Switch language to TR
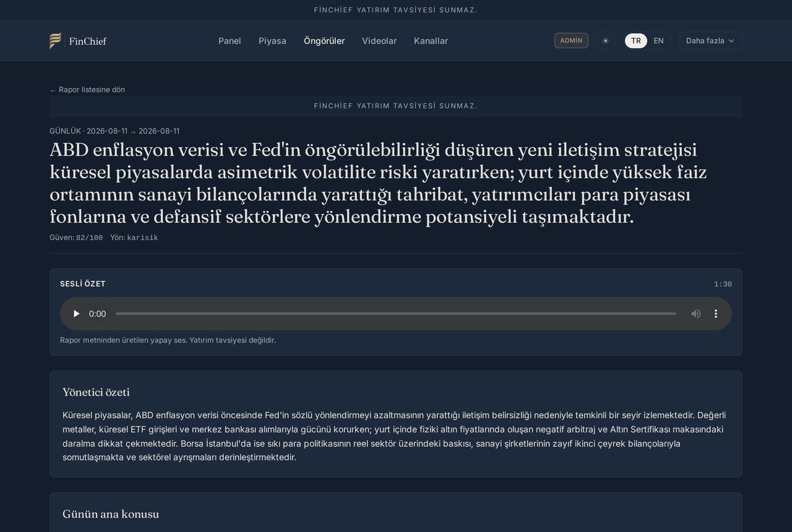The width and height of the screenshot is (792, 532). point(636,41)
